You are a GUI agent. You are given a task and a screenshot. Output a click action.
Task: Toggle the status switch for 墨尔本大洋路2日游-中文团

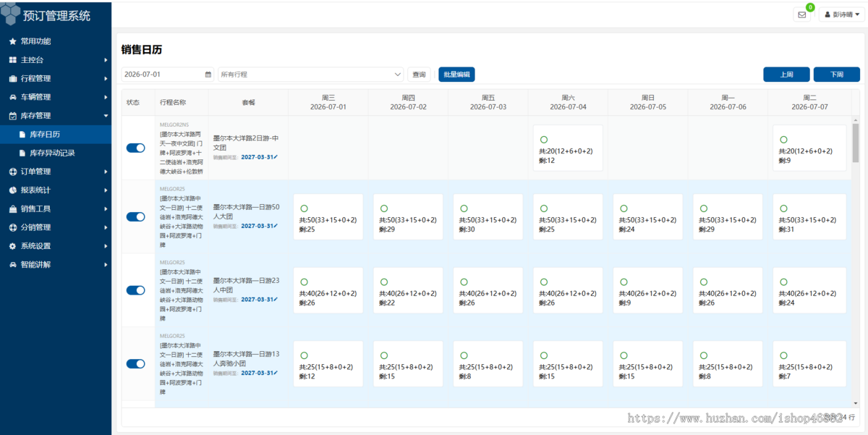(136, 148)
